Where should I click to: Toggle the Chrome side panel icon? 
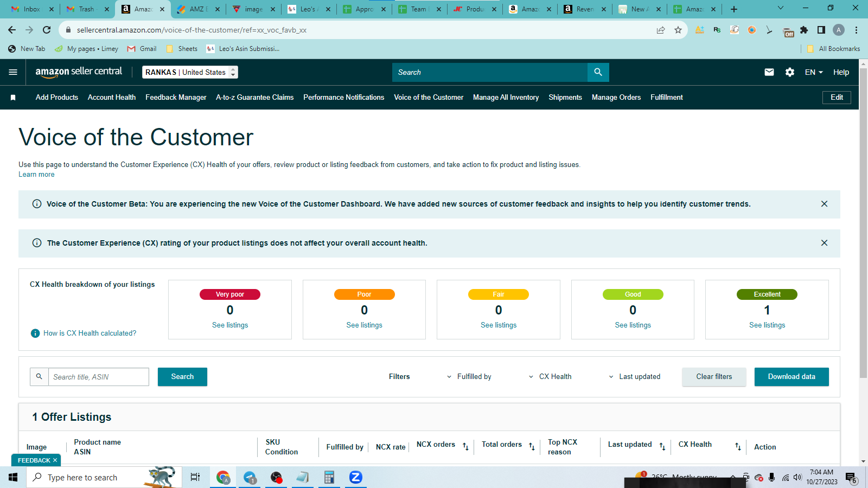coord(821,30)
